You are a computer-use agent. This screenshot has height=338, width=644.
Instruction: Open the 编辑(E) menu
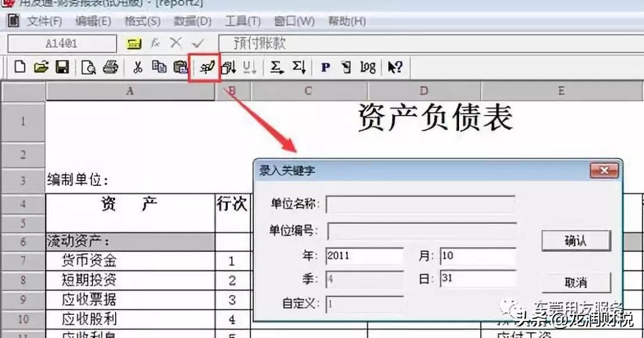click(x=93, y=21)
